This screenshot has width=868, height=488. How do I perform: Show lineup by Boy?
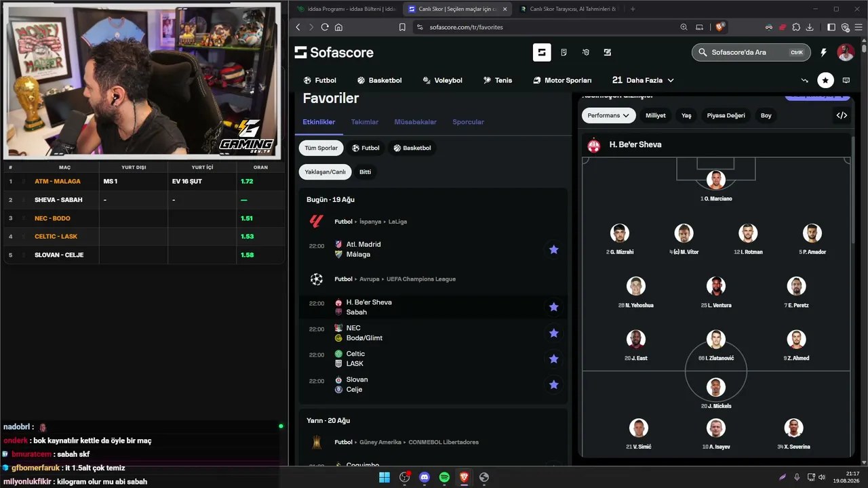[766, 115]
